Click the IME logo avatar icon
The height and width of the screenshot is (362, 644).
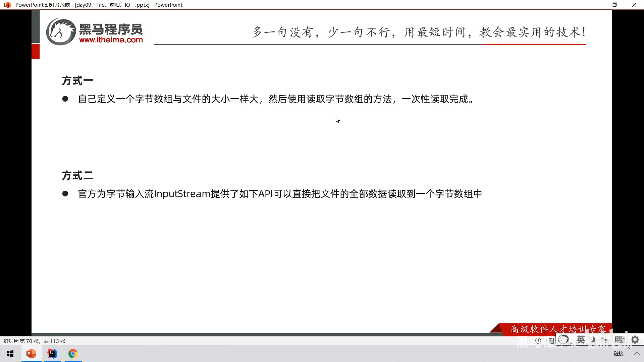pos(564,340)
